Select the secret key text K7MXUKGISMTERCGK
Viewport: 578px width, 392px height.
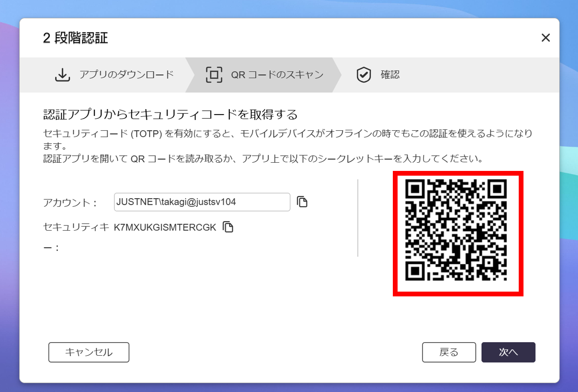point(165,228)
